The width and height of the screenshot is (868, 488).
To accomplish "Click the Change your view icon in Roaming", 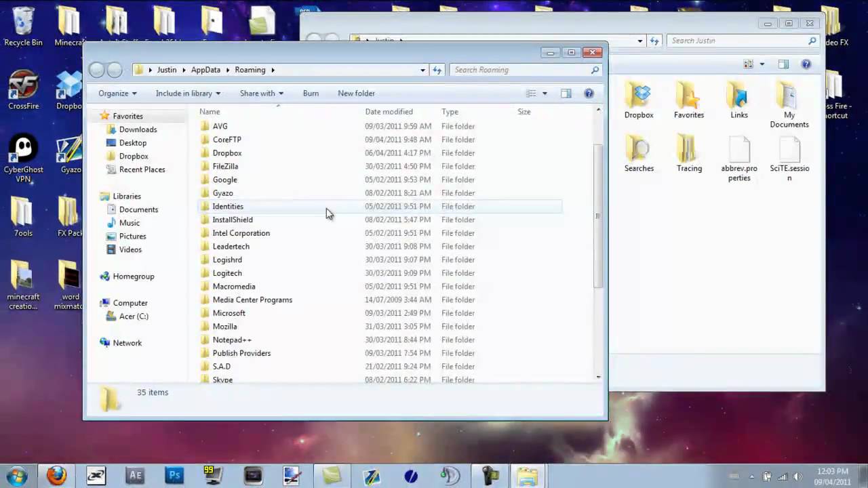I will click(x=532, y=94).
